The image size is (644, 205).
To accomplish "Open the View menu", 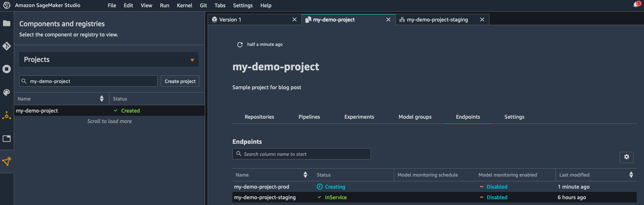I will click(x=147, y=5).
